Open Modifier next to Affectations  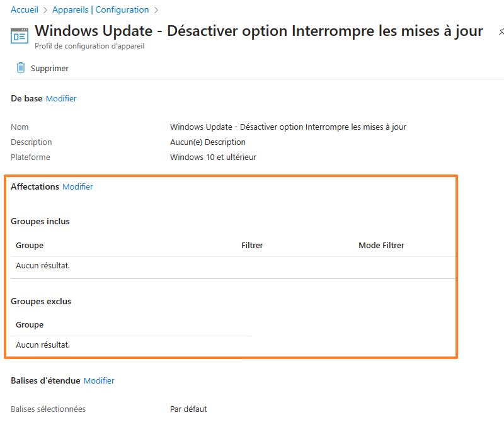(x=77, y=187)
